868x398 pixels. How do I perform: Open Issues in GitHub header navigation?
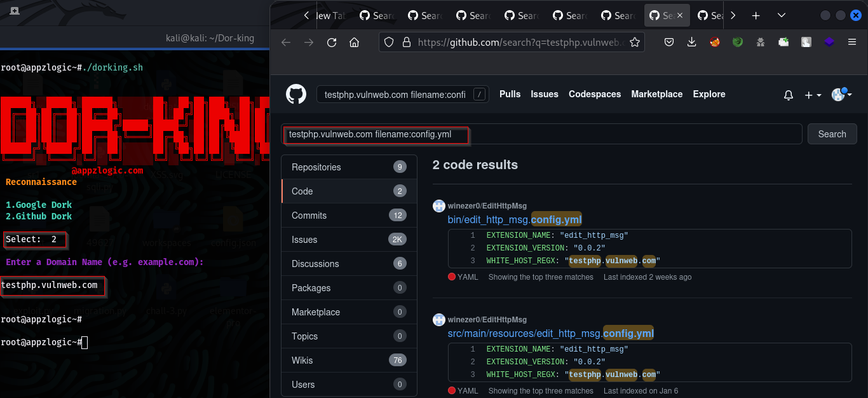pyautogui.click(x=545, y=94)
